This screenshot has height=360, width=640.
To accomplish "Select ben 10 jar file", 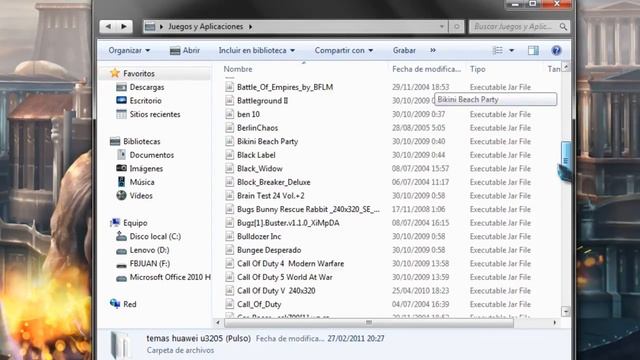I will coord(248,114).
